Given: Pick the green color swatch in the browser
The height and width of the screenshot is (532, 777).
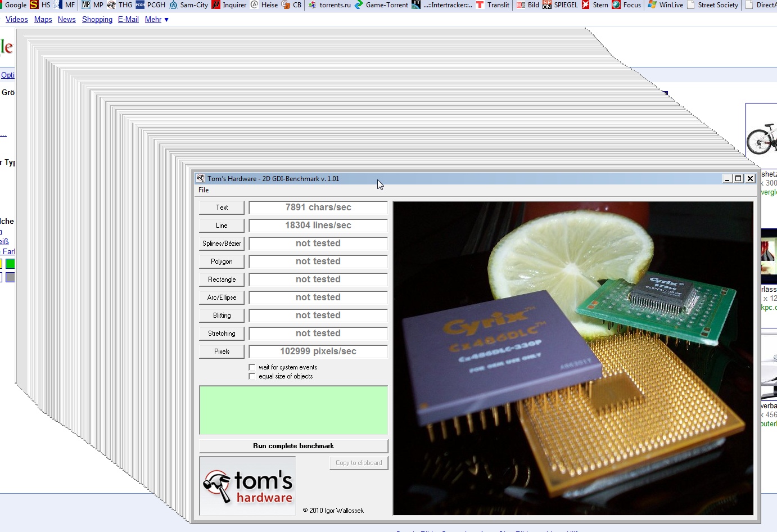Looking at the screenshot, I should (x=10, y=264).
